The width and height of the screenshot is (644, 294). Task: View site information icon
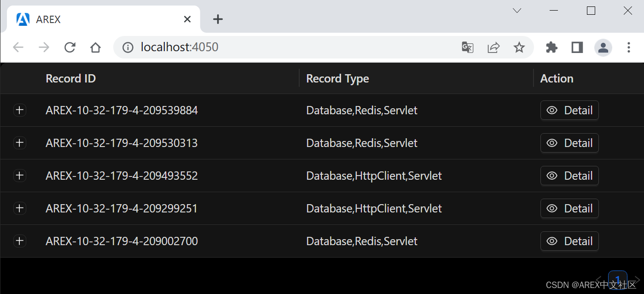(128, 47)
